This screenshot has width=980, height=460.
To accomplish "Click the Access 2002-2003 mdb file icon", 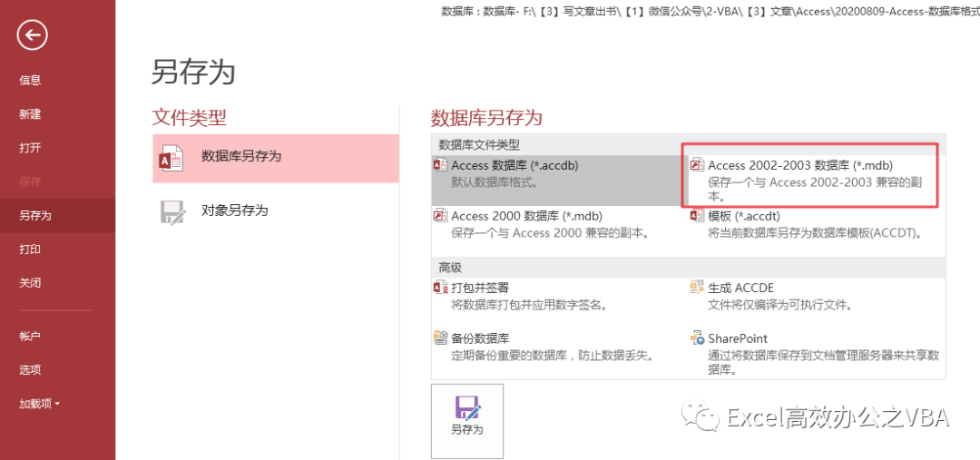I will point(697,165).
